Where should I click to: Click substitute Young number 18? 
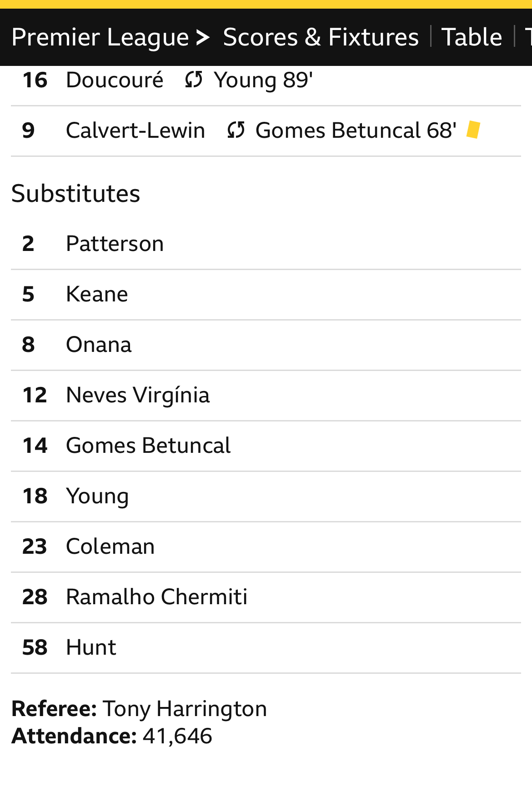pos(266,496)
